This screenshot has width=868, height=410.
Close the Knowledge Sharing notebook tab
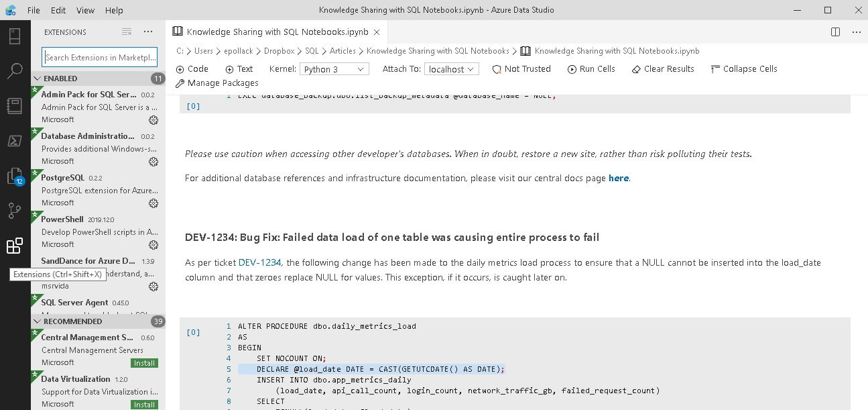(376, 32)
